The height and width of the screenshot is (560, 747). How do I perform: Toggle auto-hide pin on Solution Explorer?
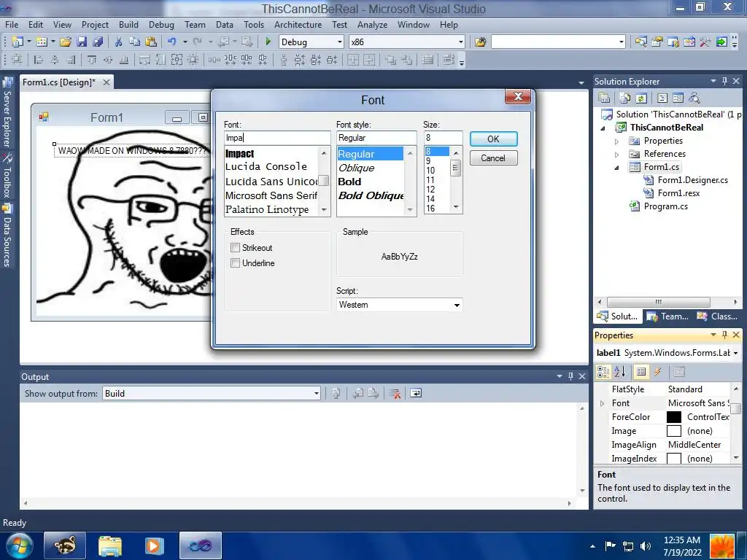click(724, 82)
